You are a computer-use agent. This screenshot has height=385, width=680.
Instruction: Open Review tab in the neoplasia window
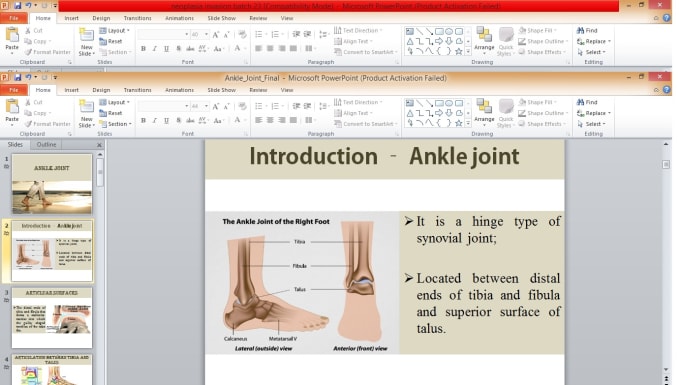point(258,18)
